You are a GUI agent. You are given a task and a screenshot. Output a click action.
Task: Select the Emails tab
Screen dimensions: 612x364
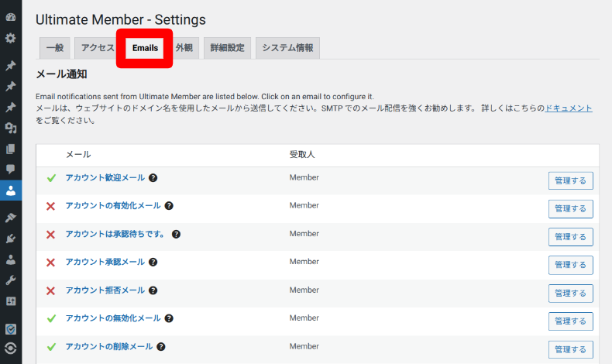pyautogui.click(x=145, y=48)
